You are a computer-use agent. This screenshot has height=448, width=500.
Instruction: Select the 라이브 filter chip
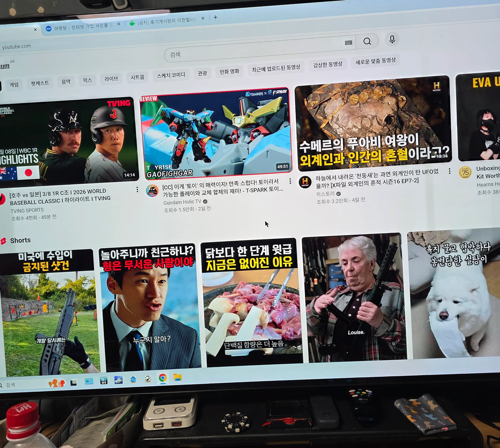click(x=111, y=79)
